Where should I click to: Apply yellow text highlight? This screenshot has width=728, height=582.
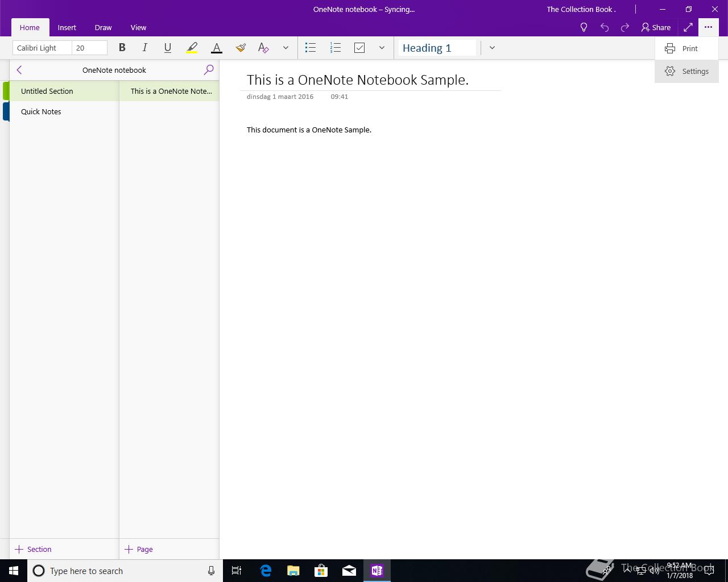tap(192, 48)
